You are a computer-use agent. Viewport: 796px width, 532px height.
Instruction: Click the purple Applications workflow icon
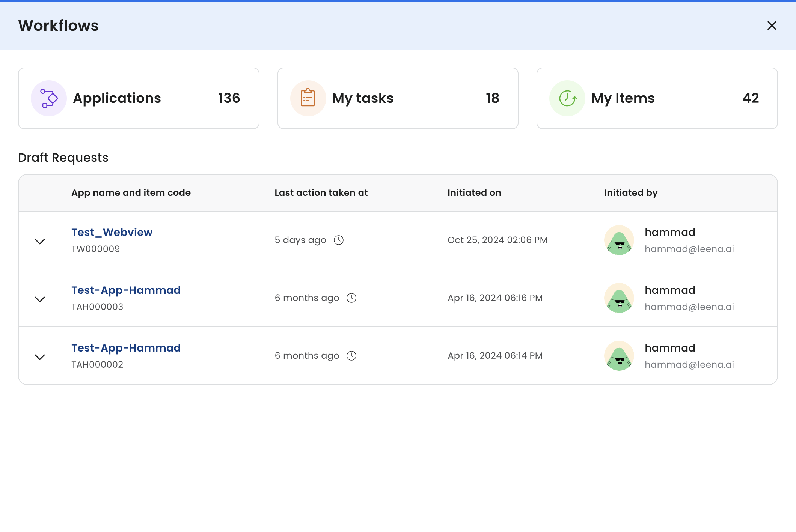click(x=49, y=98)
